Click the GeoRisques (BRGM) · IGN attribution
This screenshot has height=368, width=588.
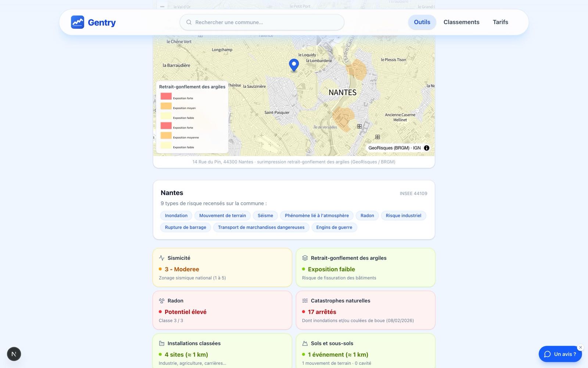[x=394, y=148]
